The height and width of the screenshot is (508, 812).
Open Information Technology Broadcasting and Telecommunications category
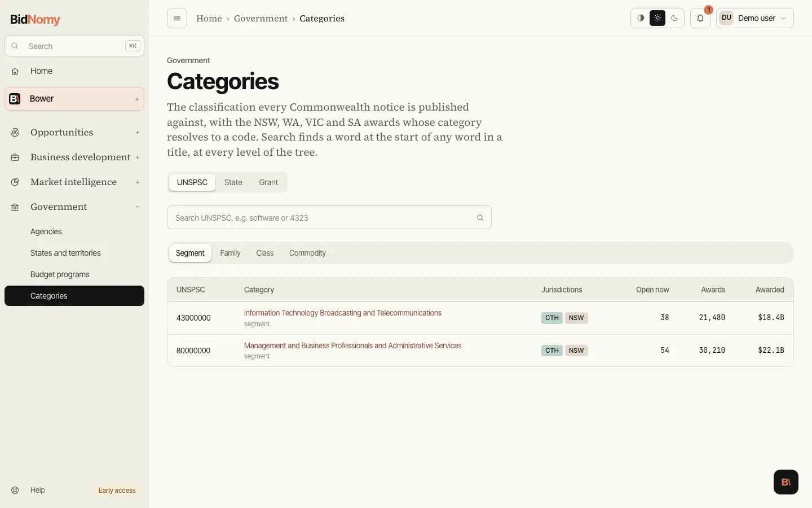343,313
